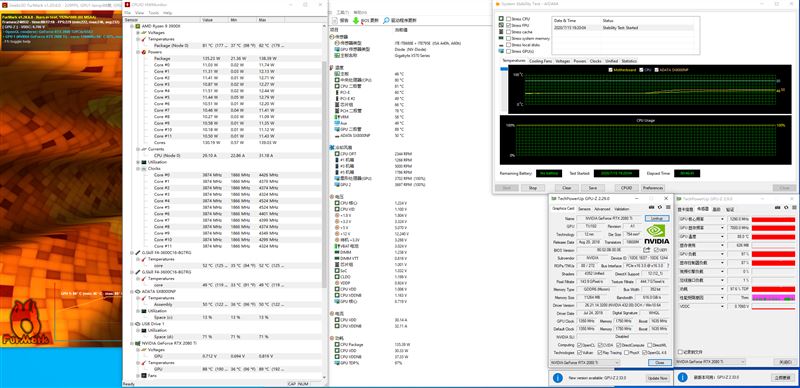Click the Temperatures thermometer icon under Ryzen
Image resolution: width=800 pixels, height=388 pixels.
tap(144, 39)
